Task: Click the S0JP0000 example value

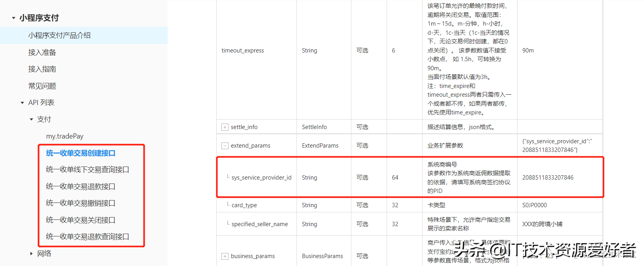Action: pos(534,205)
